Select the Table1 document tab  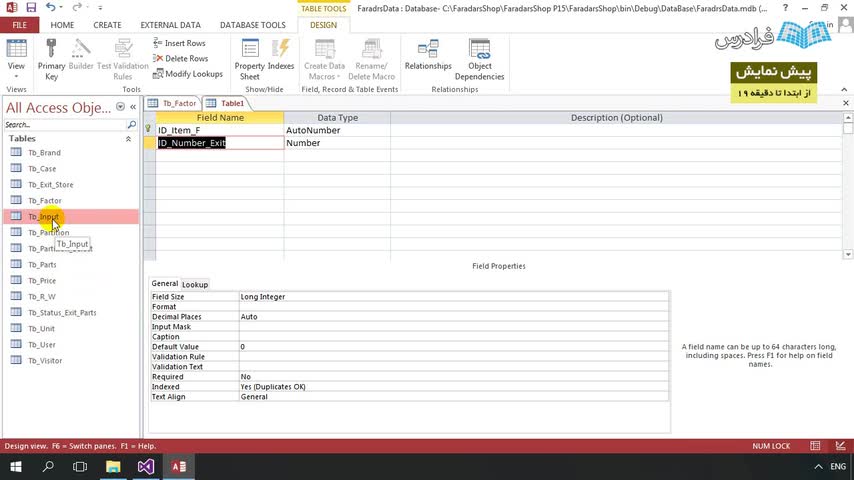[x=227, y=103]
